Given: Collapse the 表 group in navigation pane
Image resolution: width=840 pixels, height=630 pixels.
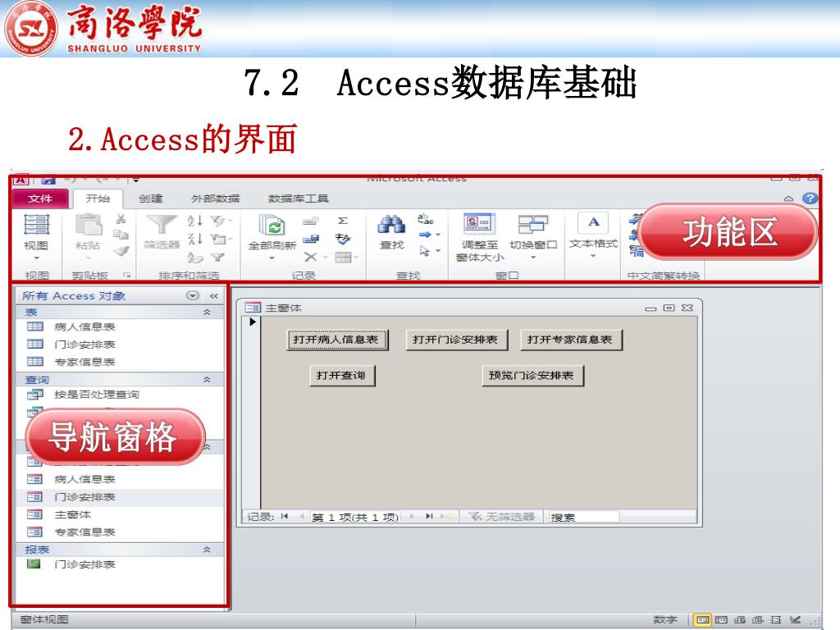Looking at the screenshot, I should (x=207, y=313).
